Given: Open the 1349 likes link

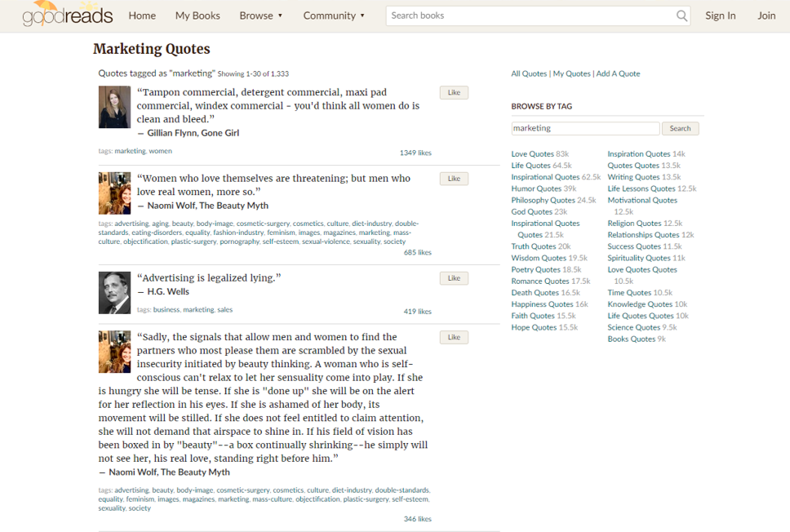Looking at the screenshot, I should [x=415, y=153].
